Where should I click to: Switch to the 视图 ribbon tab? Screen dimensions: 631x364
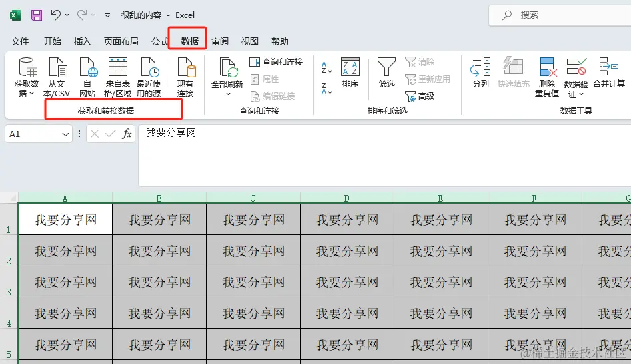coord(249,41)
